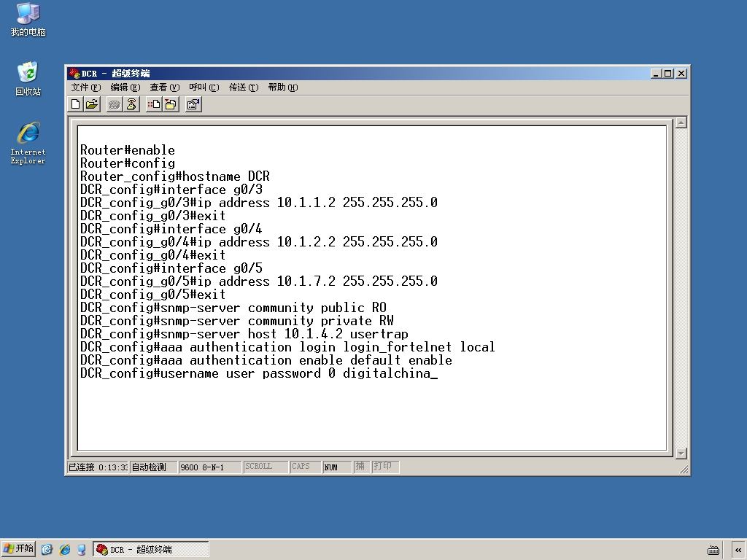Click the 自动检测 status bar entry

153,467
